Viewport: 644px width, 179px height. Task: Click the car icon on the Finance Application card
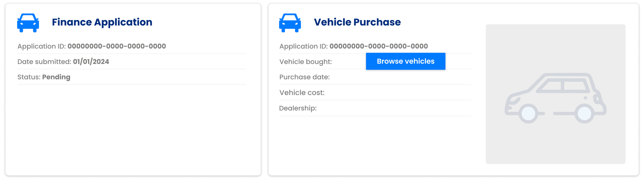[28, 22]
